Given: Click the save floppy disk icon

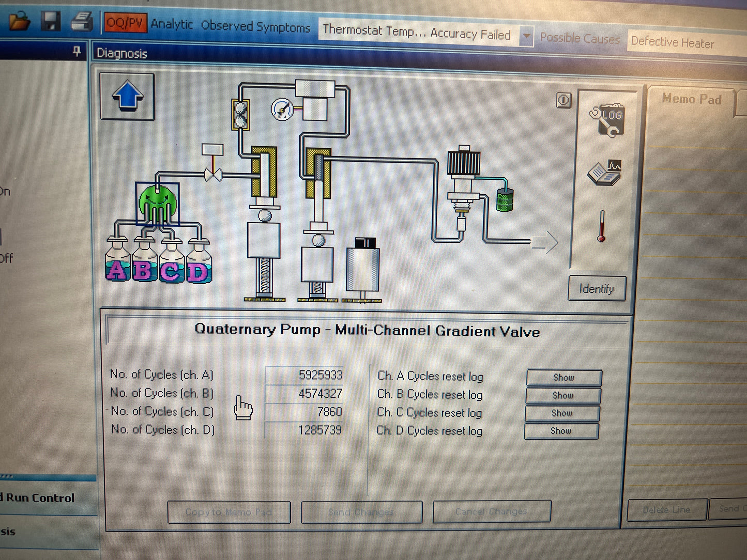Looking at the screenshot, I should [51, 21].
